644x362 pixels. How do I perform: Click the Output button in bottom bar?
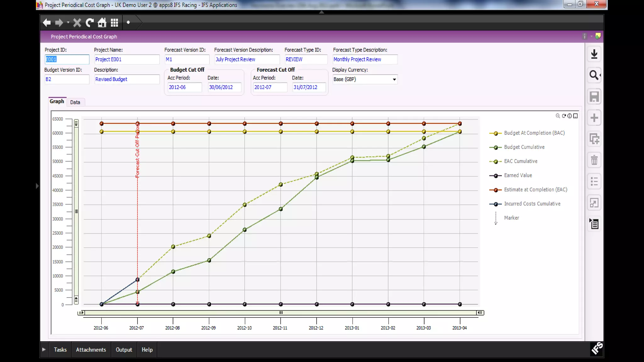pos(124,350)
